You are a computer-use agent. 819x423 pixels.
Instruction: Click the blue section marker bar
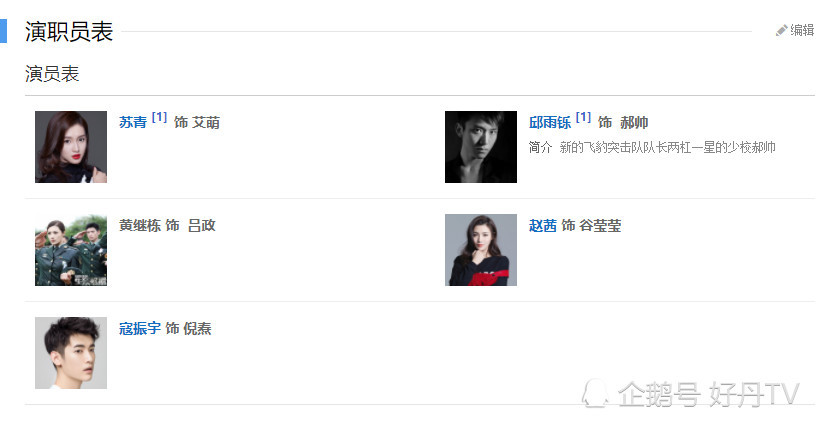click(3, 31)
